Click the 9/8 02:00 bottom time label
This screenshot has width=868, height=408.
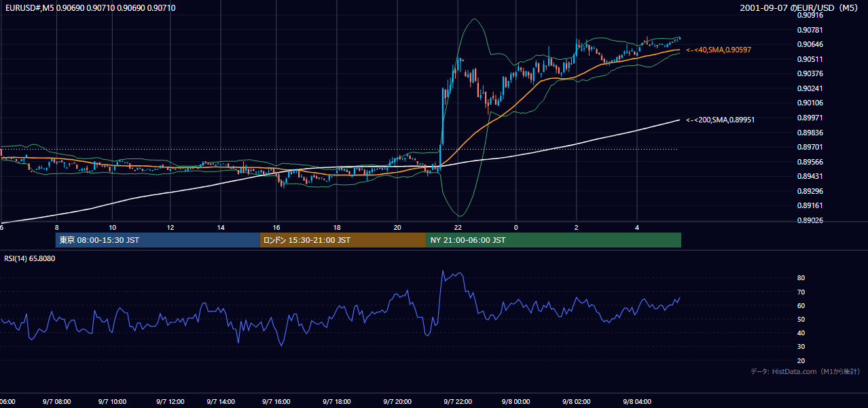[576, 402]
